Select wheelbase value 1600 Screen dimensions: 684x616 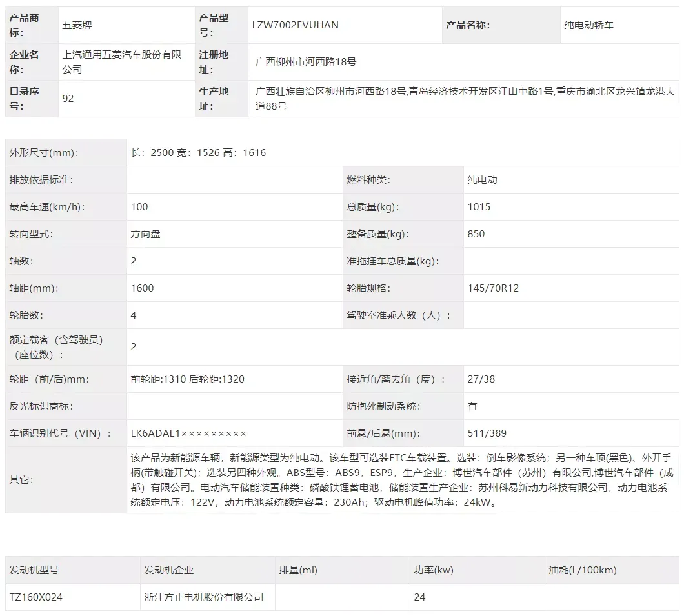click(142, 288)
